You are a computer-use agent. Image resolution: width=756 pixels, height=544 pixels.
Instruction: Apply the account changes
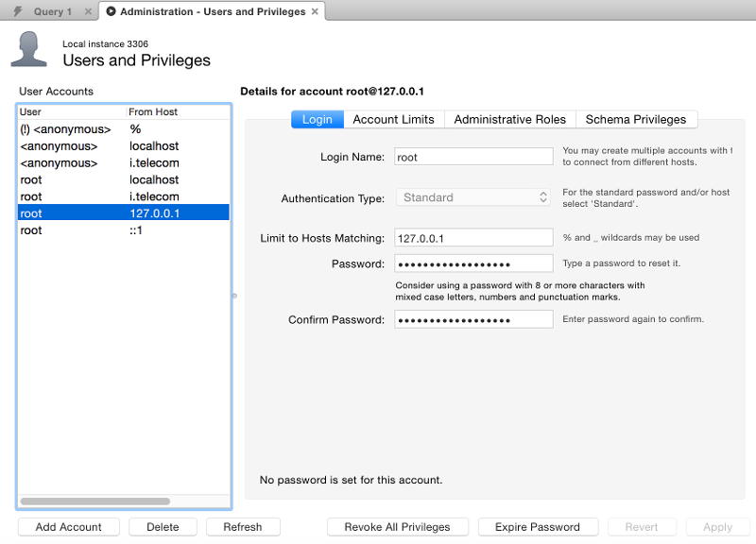pos(718,526)
